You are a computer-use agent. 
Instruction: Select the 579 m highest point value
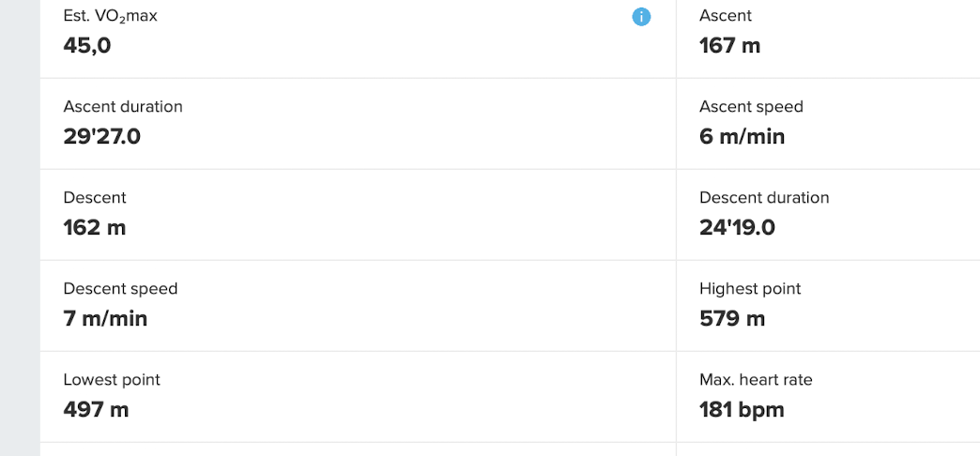coord(732,319)
